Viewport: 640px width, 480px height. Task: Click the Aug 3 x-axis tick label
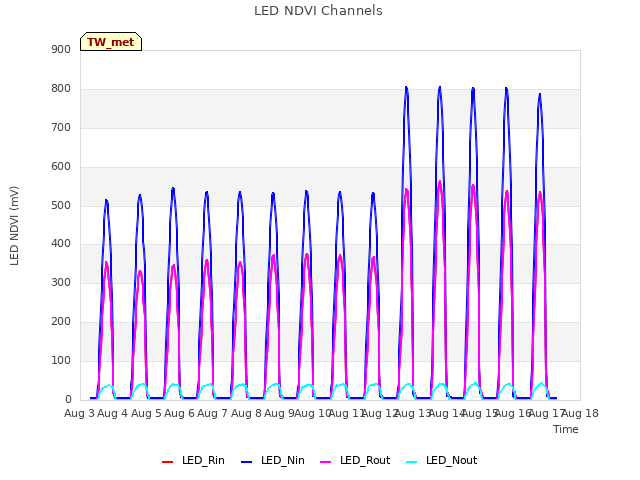pos(80,413)
